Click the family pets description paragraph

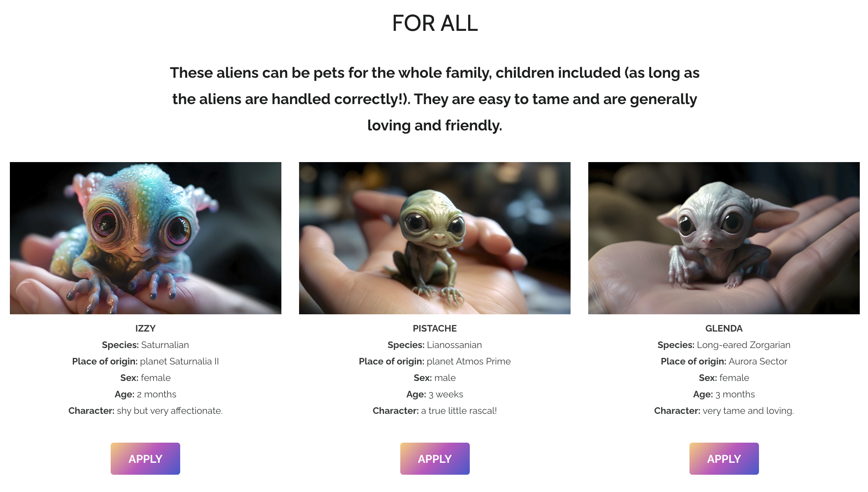[434, 99]
